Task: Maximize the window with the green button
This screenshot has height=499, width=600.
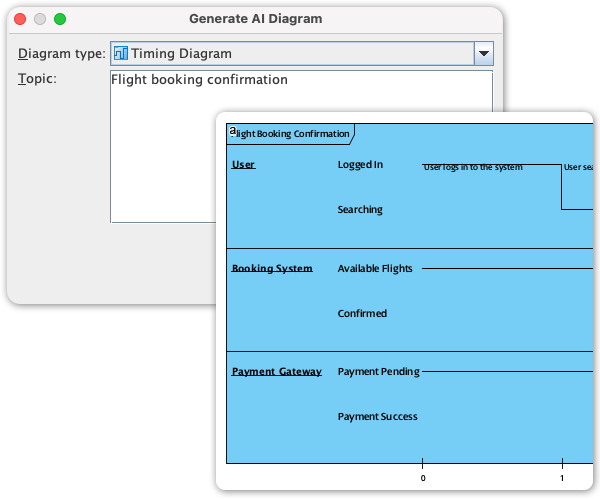Action: pyautogui.click(x=60, y=19)
